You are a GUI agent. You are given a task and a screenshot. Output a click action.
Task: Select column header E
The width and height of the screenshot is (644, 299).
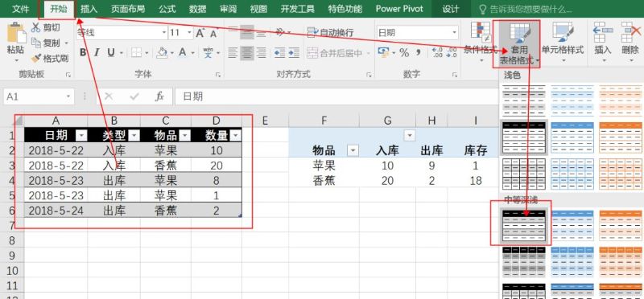(265, 121)
